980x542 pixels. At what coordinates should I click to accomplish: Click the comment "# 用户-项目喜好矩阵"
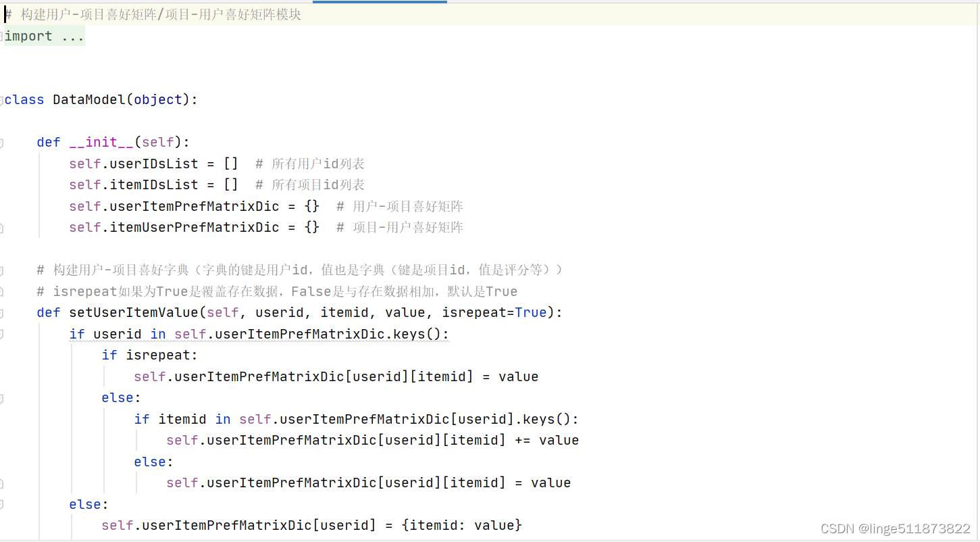click(x=400, y=207)
